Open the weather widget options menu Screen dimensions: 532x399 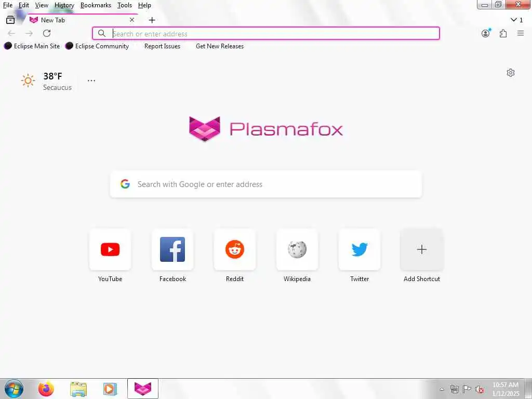pyautogui.click(x=91, y=81)
